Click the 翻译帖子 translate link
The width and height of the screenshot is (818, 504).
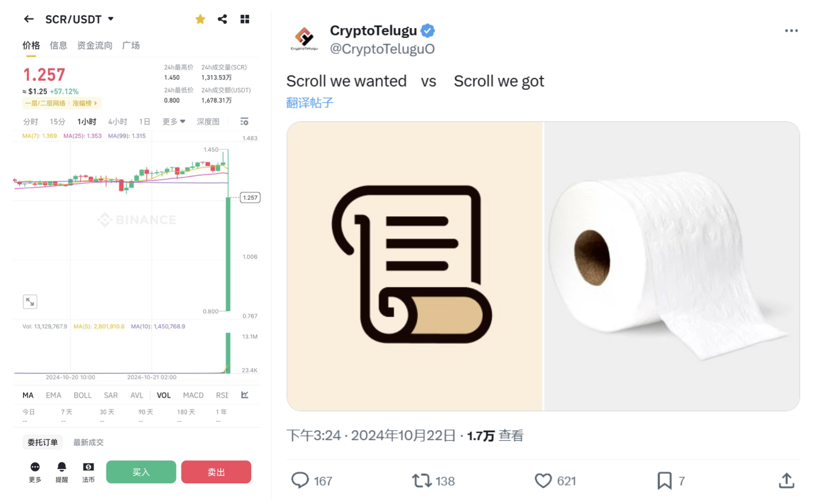[x=310, y=102]
